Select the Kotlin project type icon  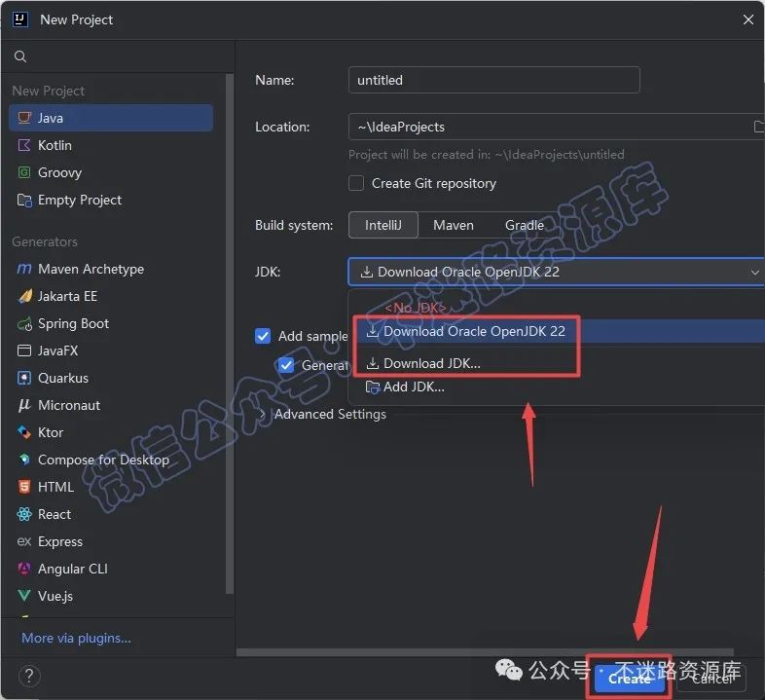click(24, 145)
